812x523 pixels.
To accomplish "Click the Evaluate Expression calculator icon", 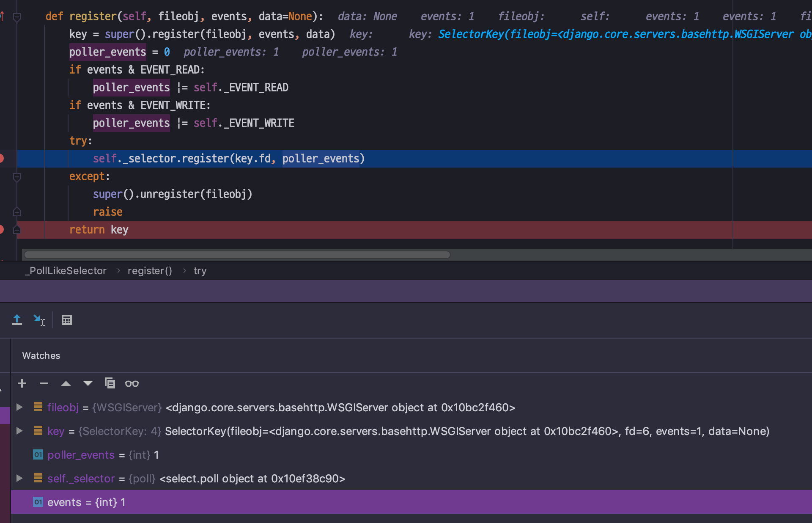I will 67,320.
